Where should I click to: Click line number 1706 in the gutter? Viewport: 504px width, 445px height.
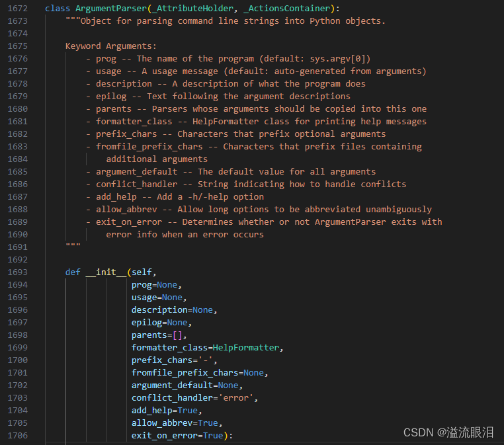click(x=18, y=435)
